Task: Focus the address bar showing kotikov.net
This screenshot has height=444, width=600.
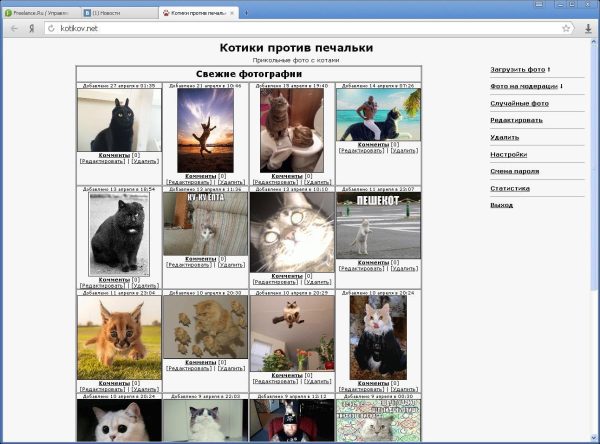Action: [x=308, y=28]
